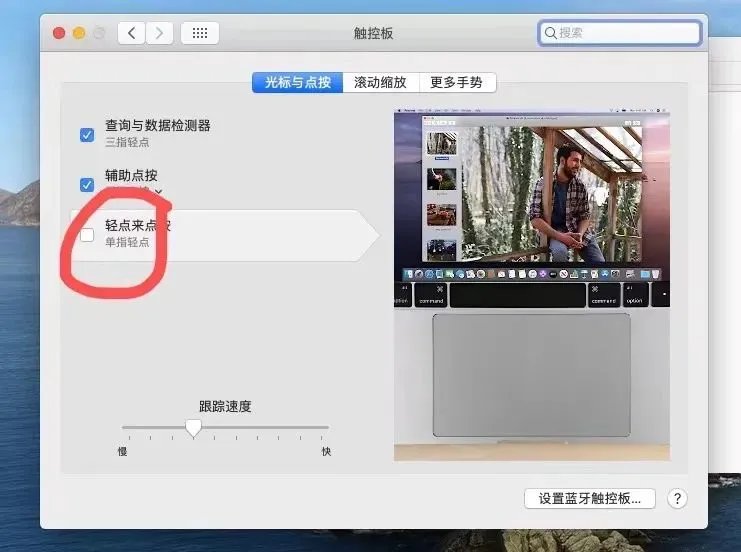Enable the 轻点来点按 checkbox
The image size is (741, 552).
[x=87, y=234]
